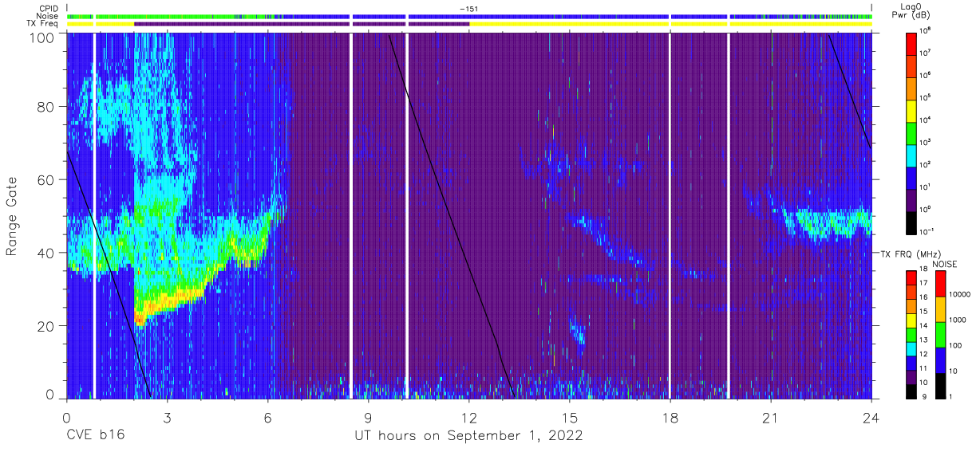
Task: Pick the blue 10–100 NOISE swatch
Action: [939, 360]
